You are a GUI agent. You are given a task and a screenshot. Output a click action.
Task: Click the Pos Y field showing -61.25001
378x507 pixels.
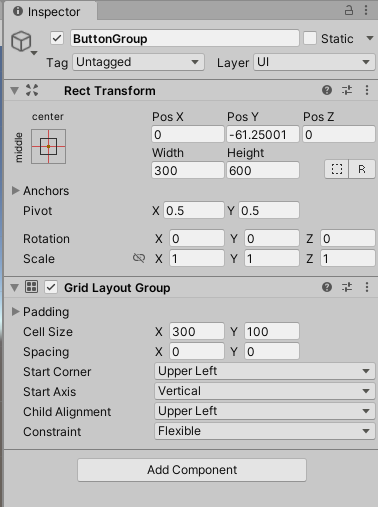click(263, 134)
